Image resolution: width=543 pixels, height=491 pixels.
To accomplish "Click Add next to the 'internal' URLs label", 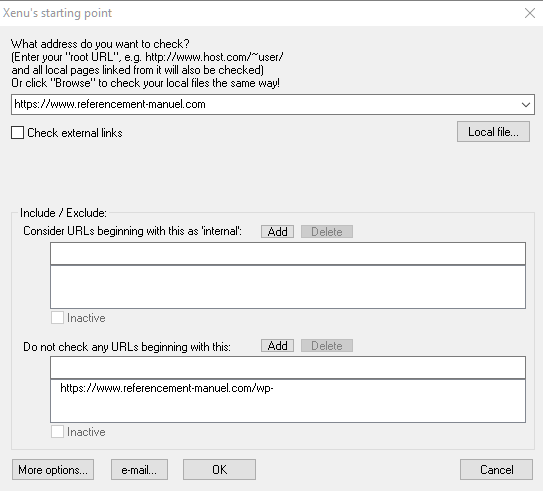I will 277,231.
